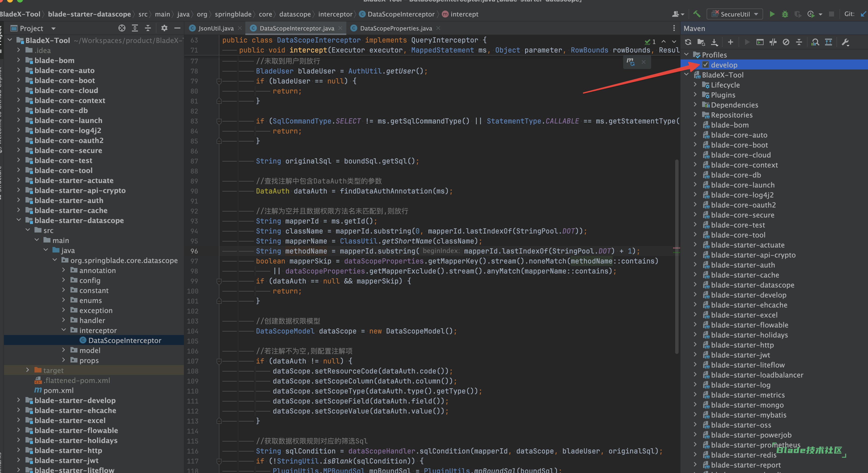Collapse the Profiles node in Maven
The height and width of the screenshot is (473, 868).
pyautogui.click(x=687, y=54)
